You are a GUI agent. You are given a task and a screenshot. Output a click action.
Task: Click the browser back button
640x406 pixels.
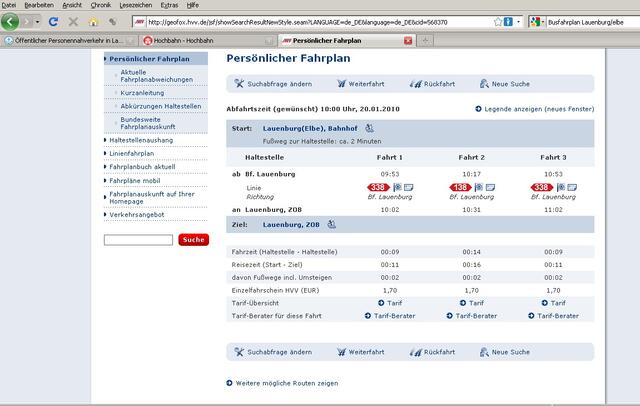[x=13, y=21]
